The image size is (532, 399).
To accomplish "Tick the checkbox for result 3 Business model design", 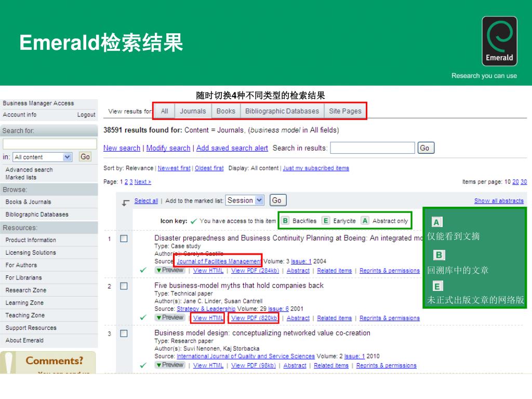I will click(124, 334).
